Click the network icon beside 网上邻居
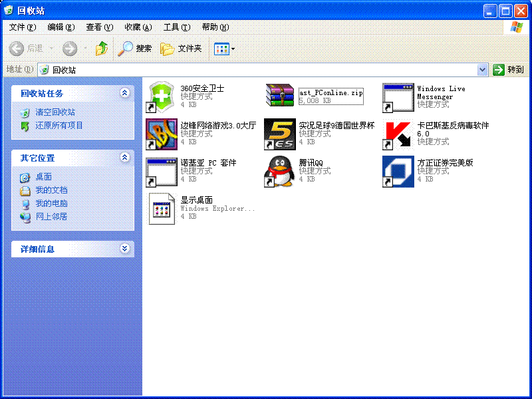 [x=25, y=217]
